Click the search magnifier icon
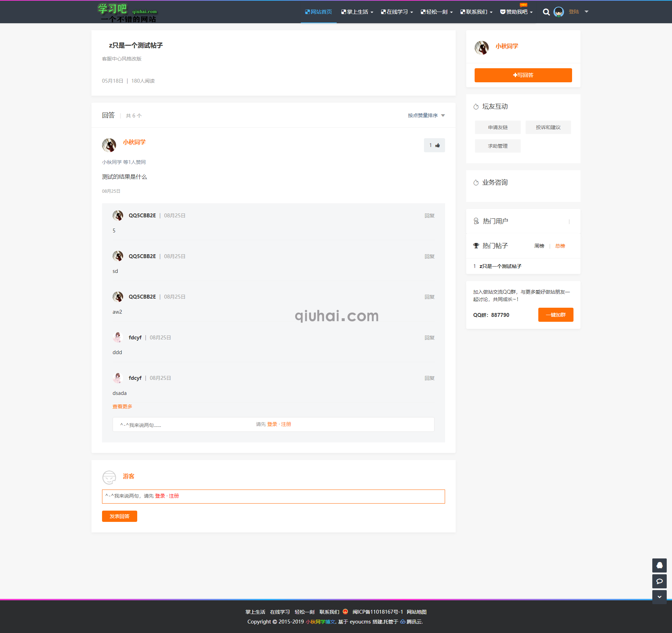Image resolution: width=672 pixels, height=633 pixels. tap(546, 12)
